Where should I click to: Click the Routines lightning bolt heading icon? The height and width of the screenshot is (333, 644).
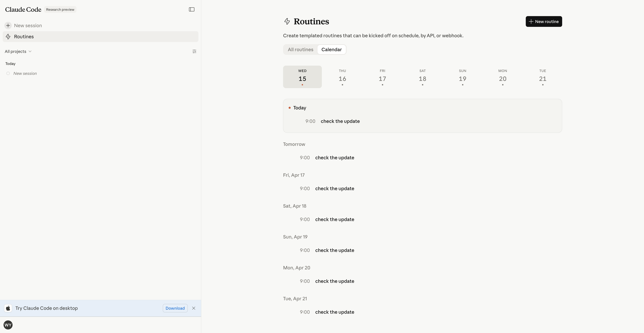[287, 21]
